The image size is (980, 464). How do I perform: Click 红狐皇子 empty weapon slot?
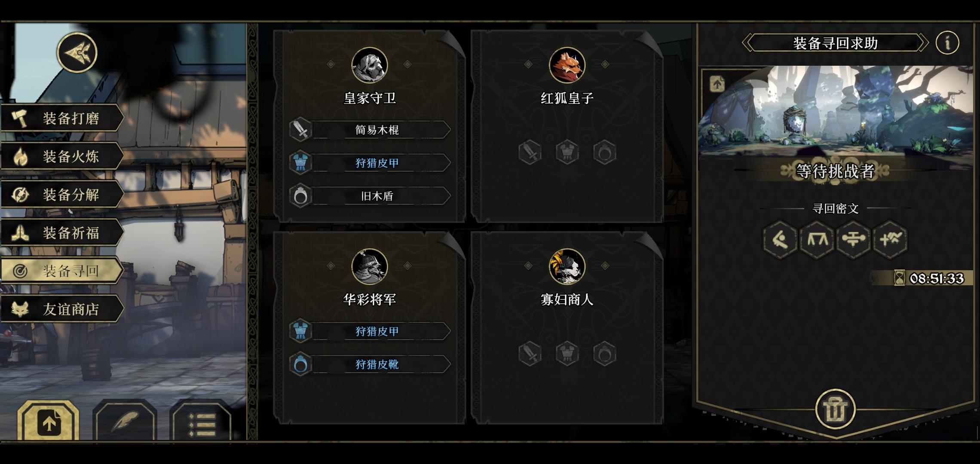[530, 152]
